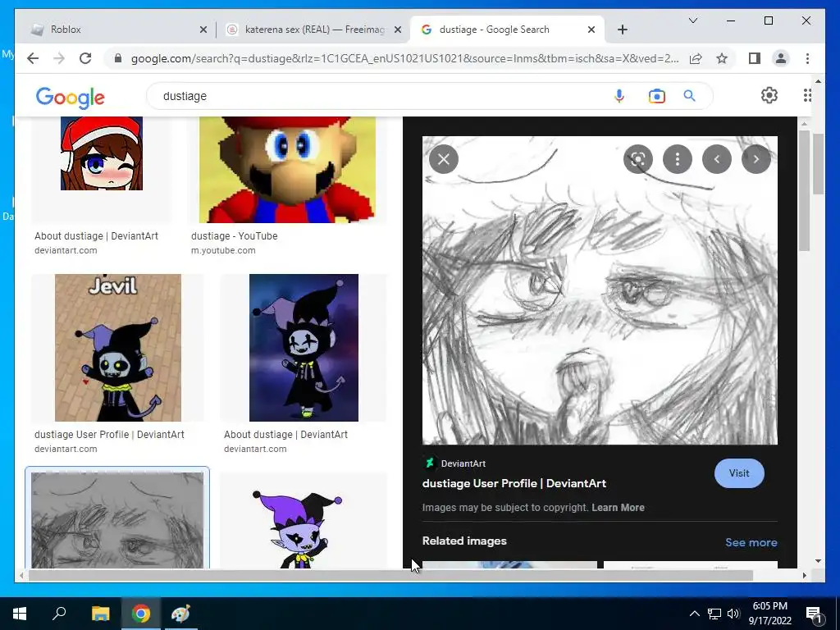Open the Learn More copyright link
This screenshot has height=630, width=840.
(618, 507)
